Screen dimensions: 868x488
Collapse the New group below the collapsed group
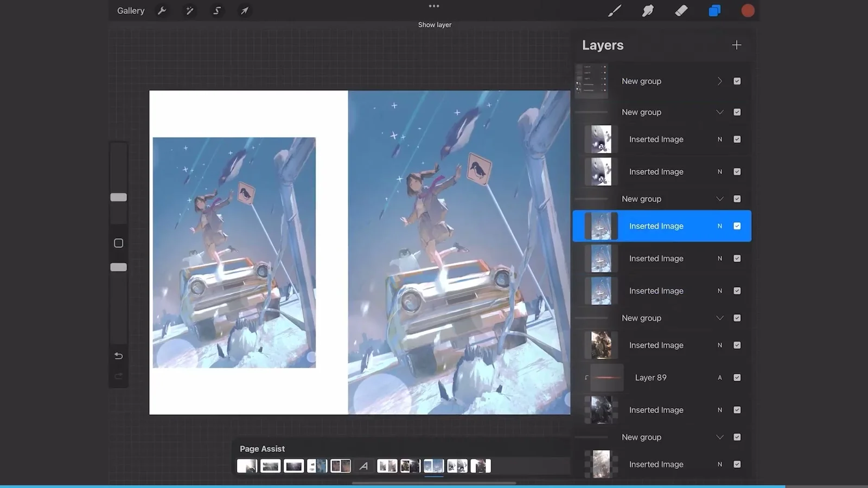point(720,112)
